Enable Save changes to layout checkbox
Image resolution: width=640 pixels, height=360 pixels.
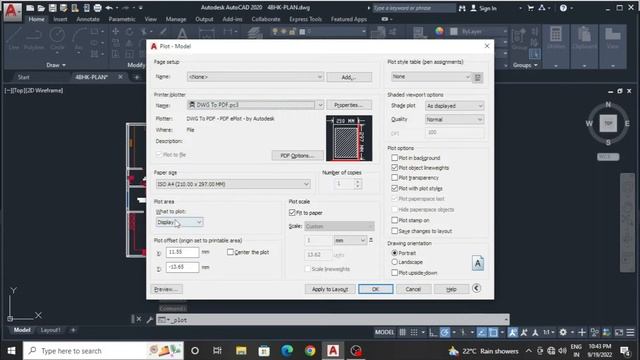tap(394, 231)
